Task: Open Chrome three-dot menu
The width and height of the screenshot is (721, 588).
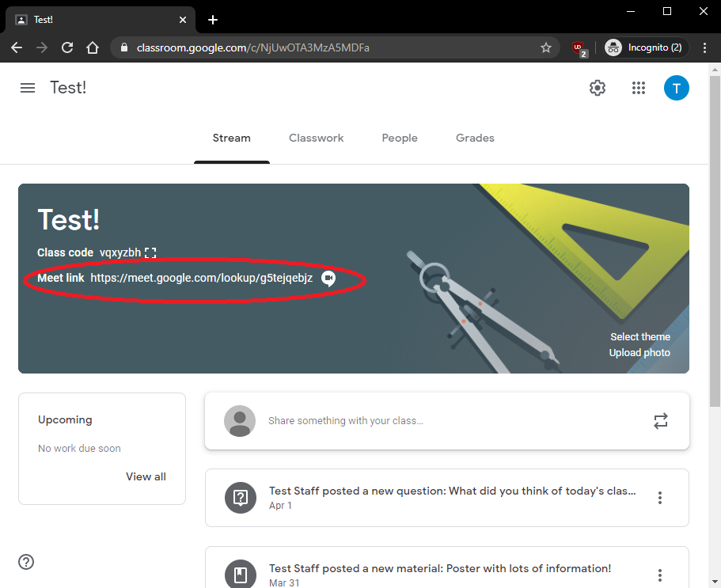Action: pyautogui.click(x=704, y=47)
